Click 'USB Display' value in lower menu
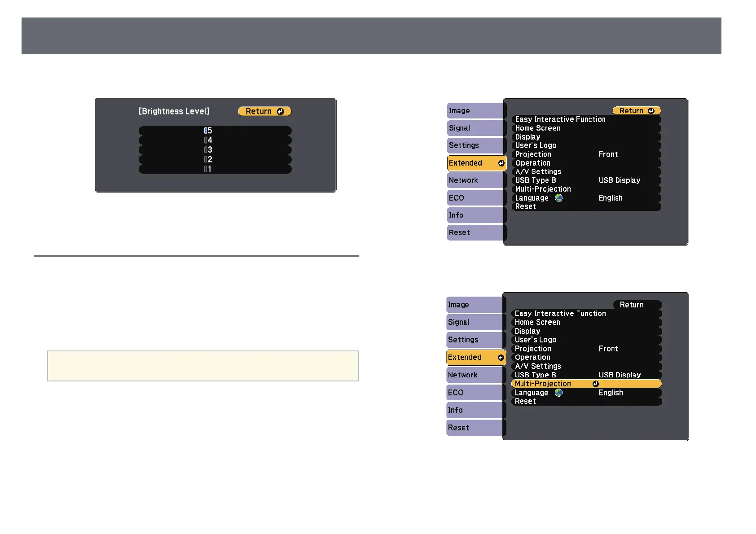The height and width of the screenshot is (534, 756). tap(620, 375)
